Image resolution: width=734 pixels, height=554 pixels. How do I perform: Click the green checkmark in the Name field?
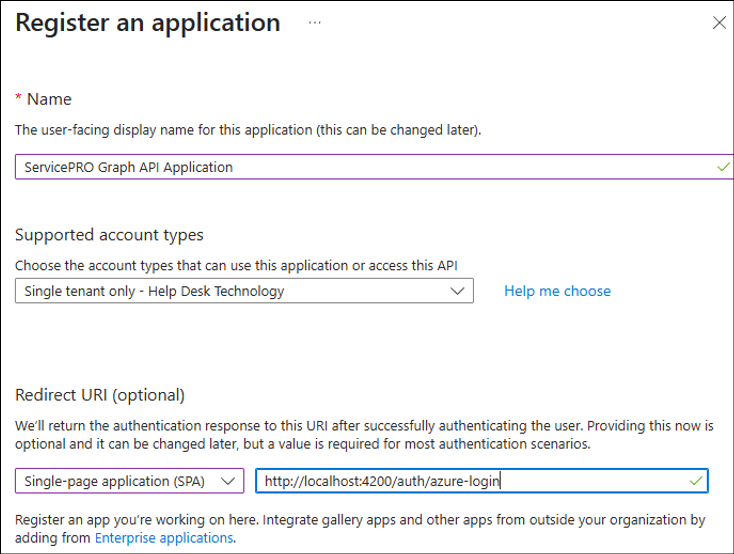[723, 167]
